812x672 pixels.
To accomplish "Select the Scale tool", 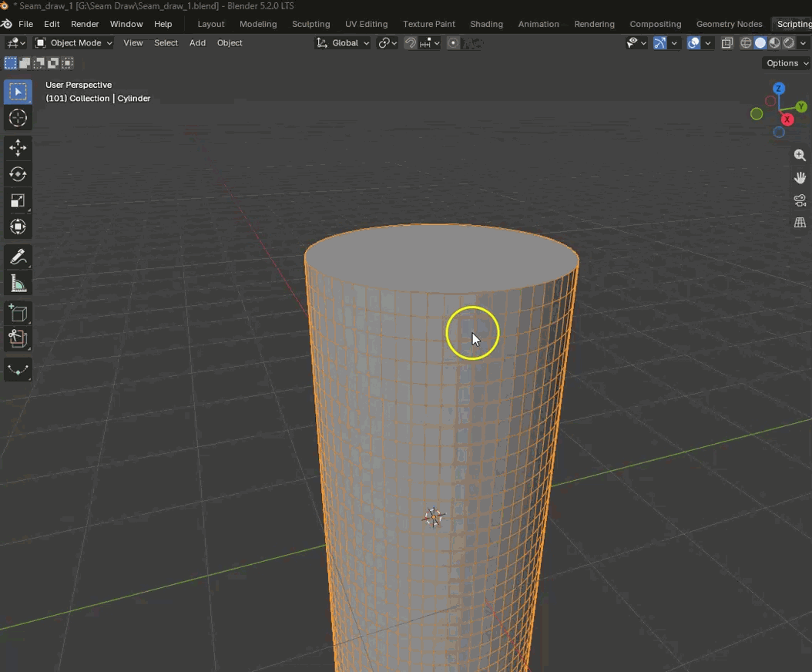I will tap(18, 200).
